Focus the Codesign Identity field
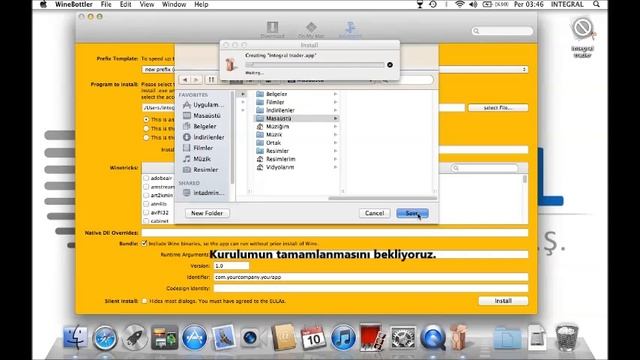 (x=371, y=288)
